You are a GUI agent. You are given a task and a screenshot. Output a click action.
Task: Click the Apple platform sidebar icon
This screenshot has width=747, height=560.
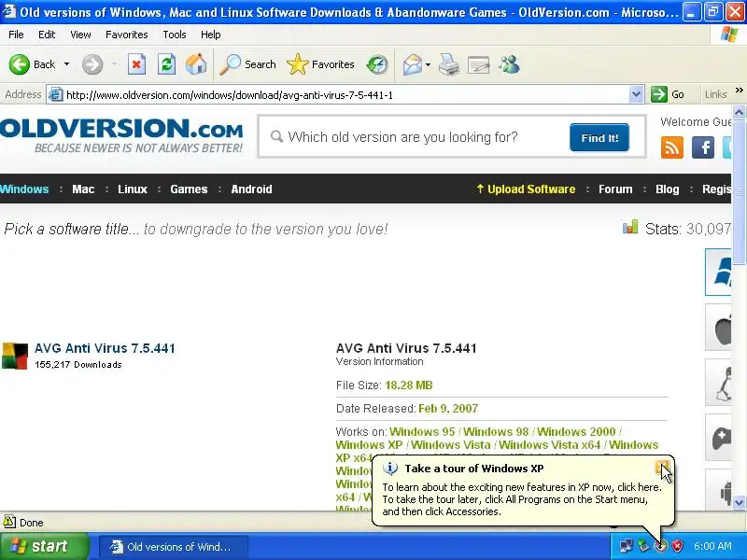tap(719, 328)
